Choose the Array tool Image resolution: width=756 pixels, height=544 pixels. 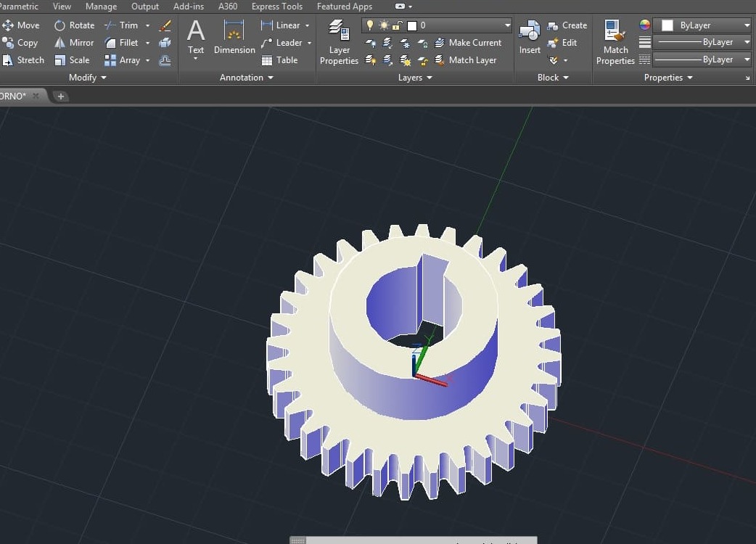[123, 59]
